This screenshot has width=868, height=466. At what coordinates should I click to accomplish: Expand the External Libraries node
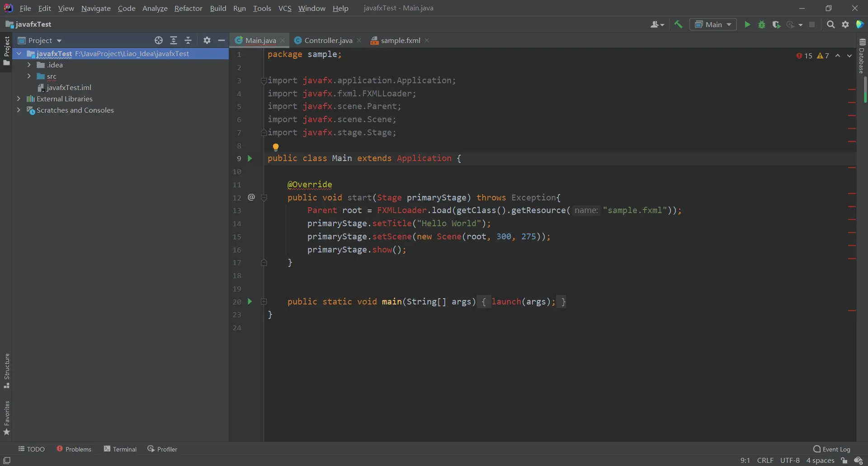coord(19,99)
